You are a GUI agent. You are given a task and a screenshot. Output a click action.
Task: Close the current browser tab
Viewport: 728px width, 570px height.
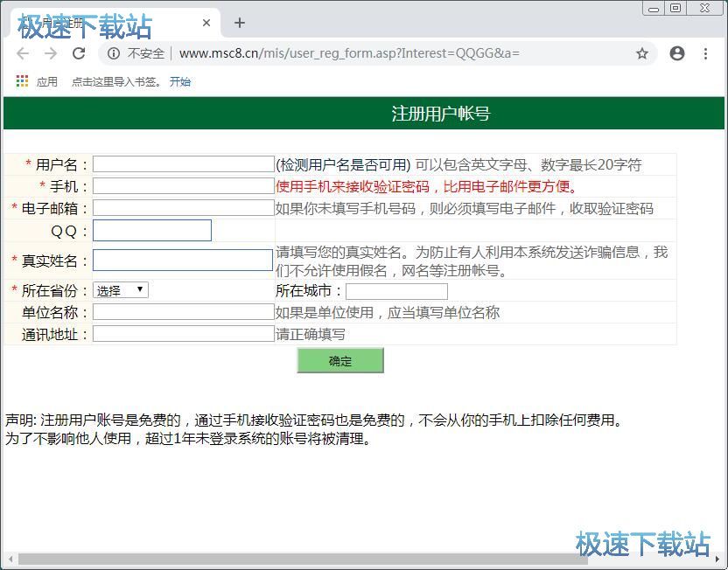[206, 22]
